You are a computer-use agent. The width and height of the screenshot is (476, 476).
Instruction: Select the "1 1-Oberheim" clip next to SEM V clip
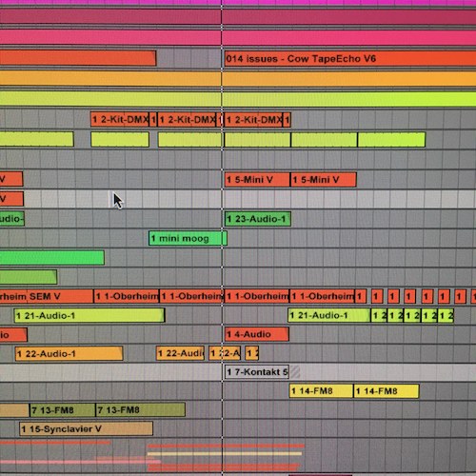point(127,296)
